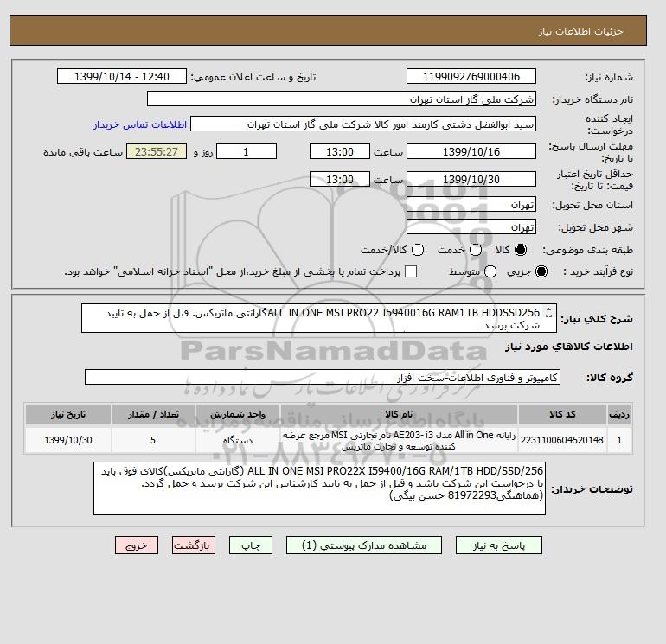Click the All in One MSI product name cell
The width and height of the screenshot is (666, 644).
click(x=399, y=440)
